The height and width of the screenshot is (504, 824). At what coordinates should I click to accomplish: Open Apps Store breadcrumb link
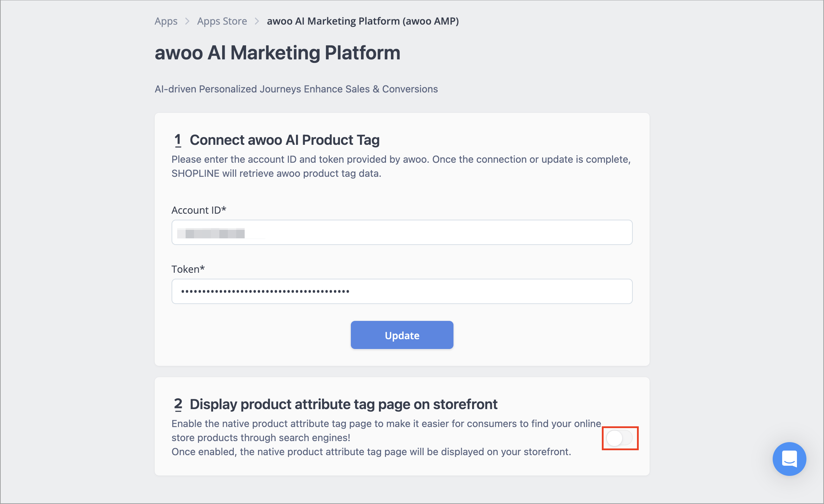click(222, 21)
